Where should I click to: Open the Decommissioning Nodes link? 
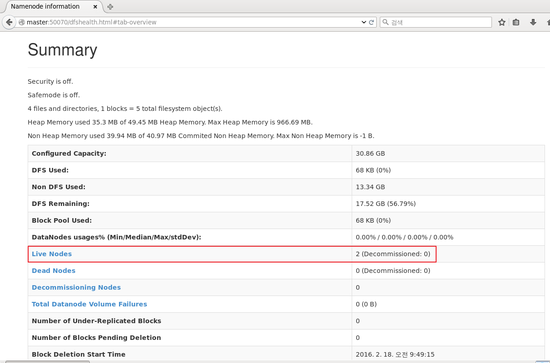76,288
